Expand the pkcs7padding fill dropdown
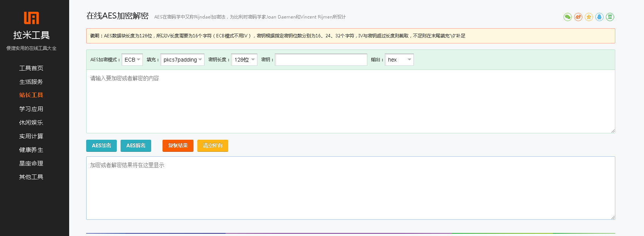Screen dimensions: 644x236 (x=182, y=60)
